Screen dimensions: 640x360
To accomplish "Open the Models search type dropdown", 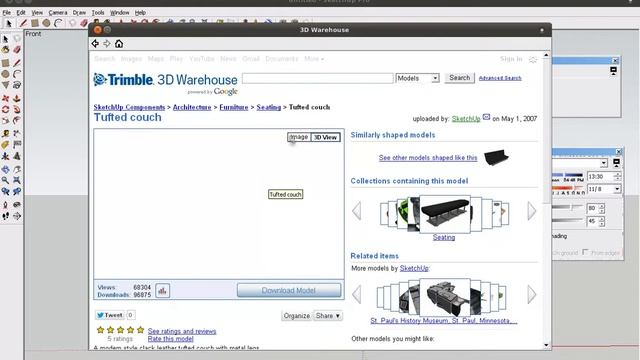I will click(x=417, y=78).
